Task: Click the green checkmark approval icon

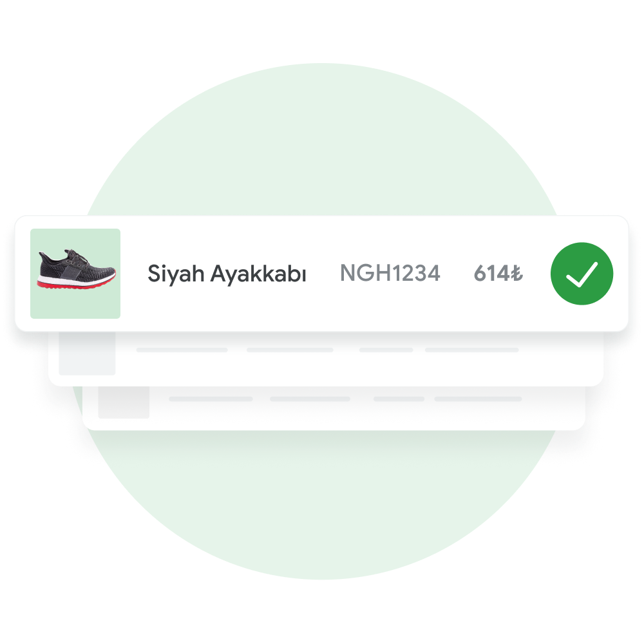Action: [x=582, y=274]
